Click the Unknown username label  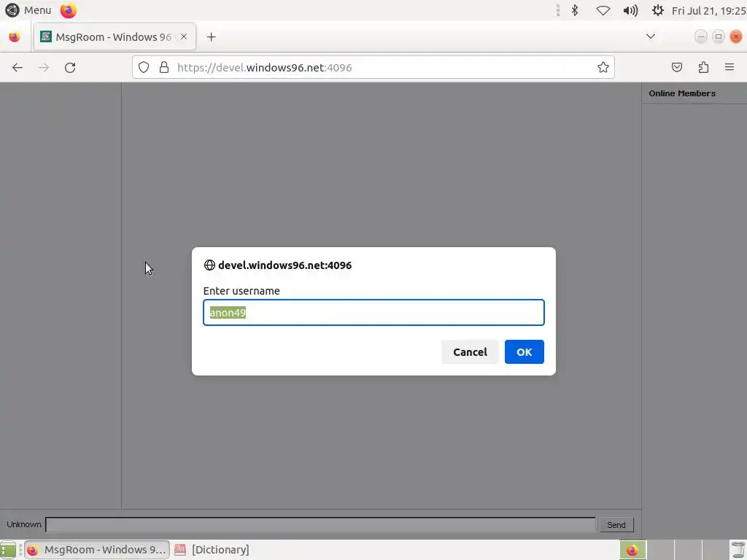[24, 524]
